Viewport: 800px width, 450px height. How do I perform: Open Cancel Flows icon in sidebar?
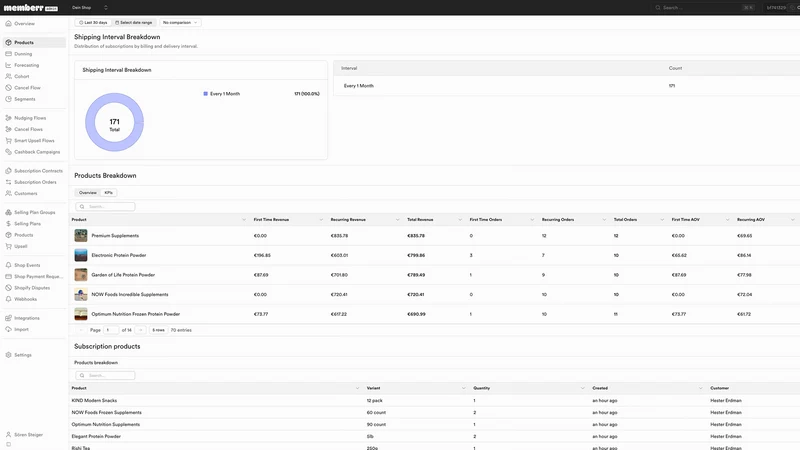pyautogui.click(x=8, y=129)
